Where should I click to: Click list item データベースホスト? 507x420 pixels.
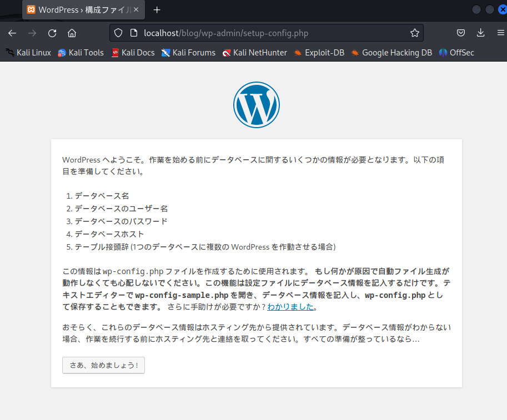pos(109,234)
